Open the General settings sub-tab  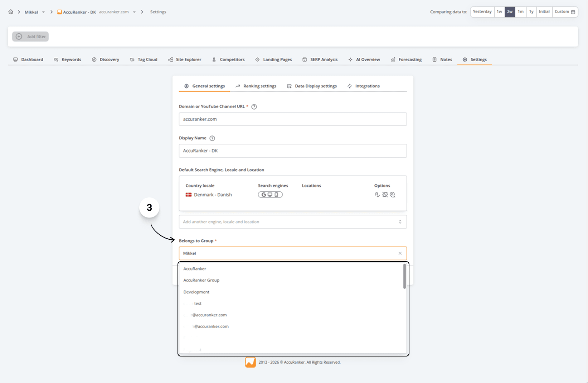(205, 86)
